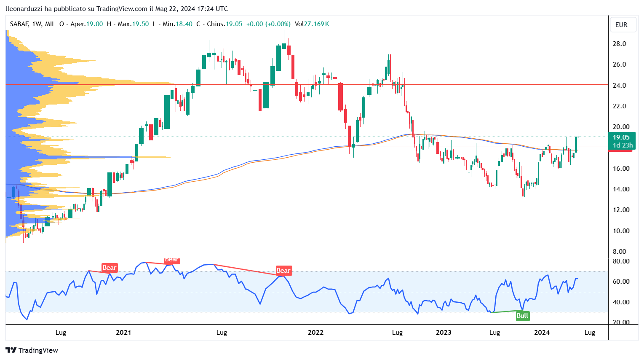
Task: Click the Max.19.50 high value
Action: (133, 24)
